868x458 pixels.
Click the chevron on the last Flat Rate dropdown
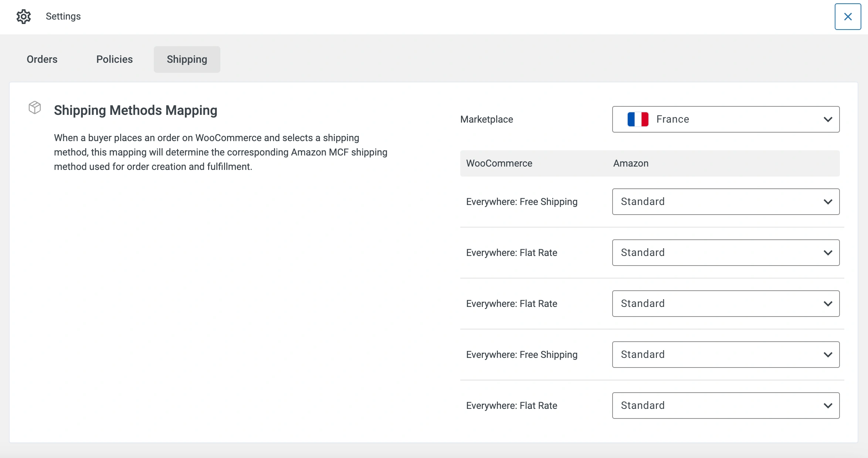[x=828, y=405]
